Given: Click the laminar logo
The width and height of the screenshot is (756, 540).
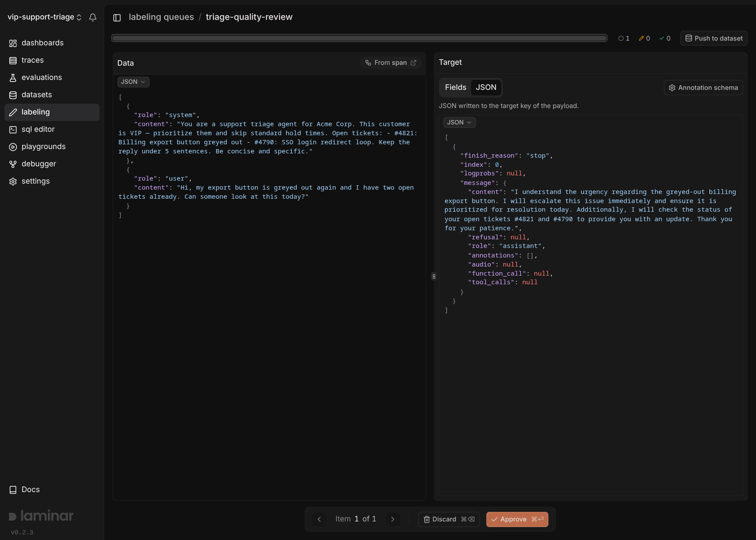Looking at the screenshot, I should [41, 516].
